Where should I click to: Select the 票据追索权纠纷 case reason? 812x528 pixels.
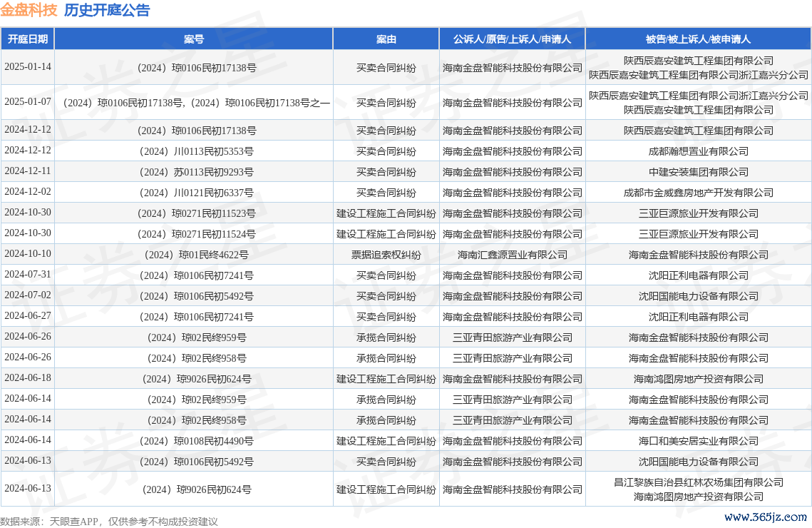tap(386, 255)
